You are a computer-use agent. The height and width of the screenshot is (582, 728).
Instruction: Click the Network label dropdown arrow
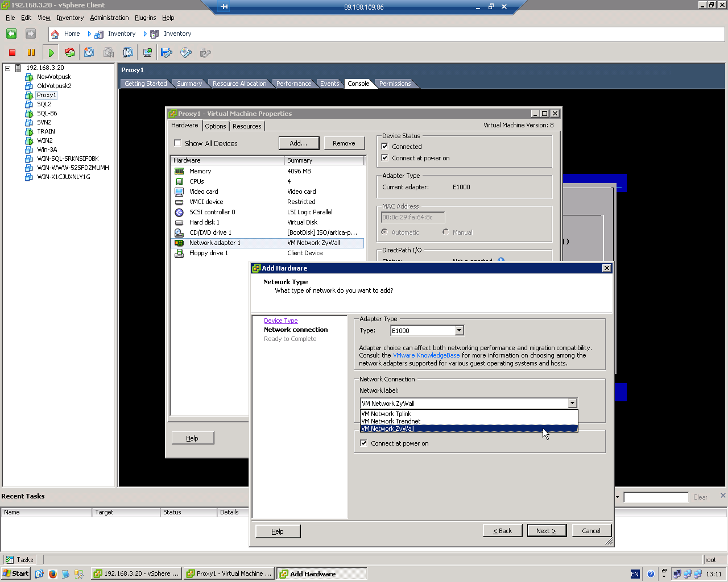pyautogui.click(x=572, y=404)
